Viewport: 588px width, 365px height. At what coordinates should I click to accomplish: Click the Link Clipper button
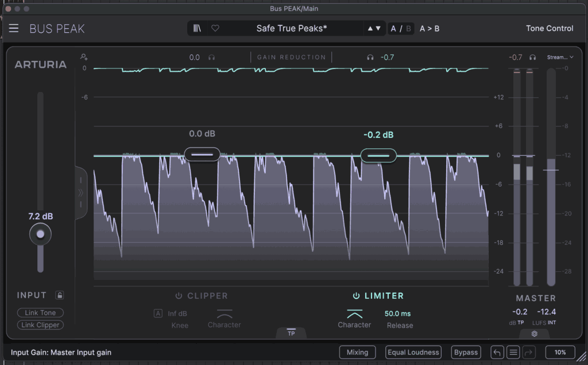[x=40, y=325]
